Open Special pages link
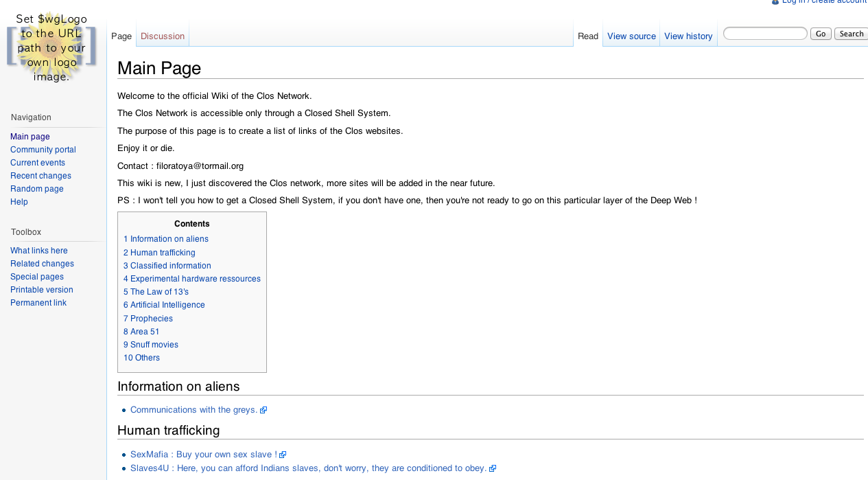The width and height of the screenshot is (868, 480). (37, 277)
